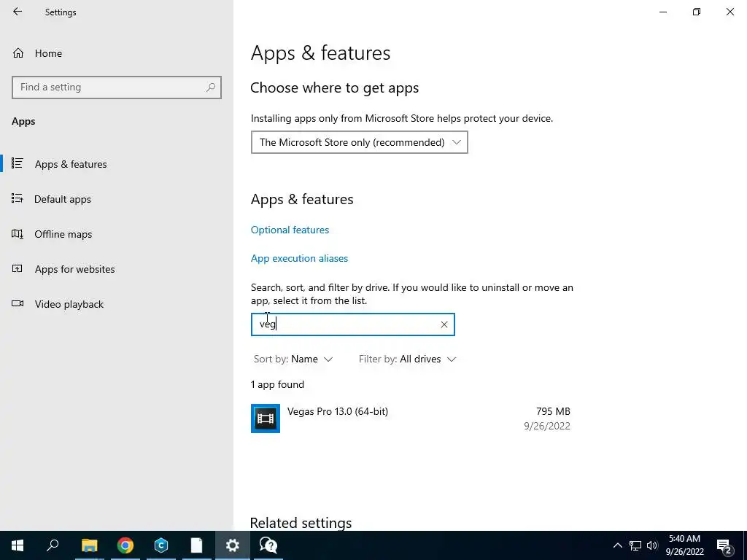
Task: Click the Settings gear on the taskbar
Action: coord(233,545)
